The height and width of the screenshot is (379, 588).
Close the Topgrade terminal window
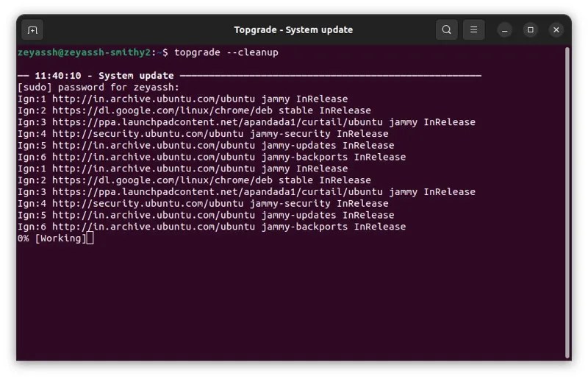556,30
